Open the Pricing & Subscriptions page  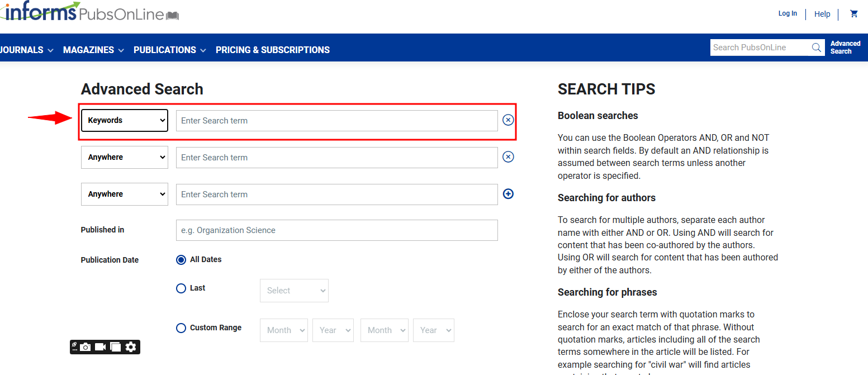tap(273, 50)
